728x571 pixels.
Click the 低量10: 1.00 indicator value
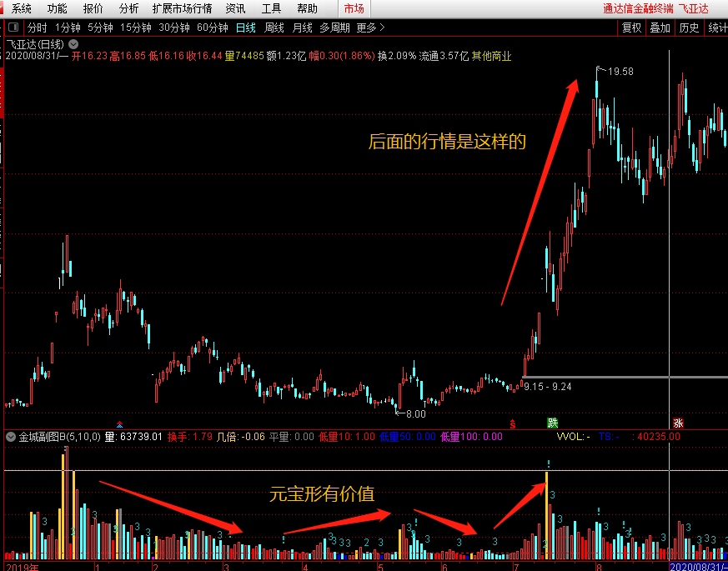[x=346, y=436]
